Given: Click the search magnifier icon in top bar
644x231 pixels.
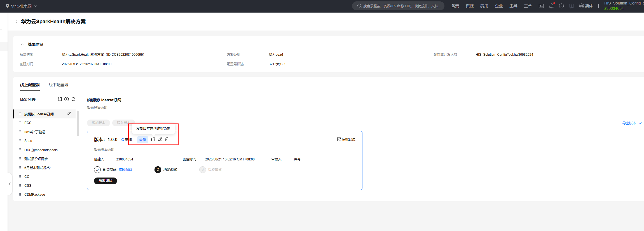Looking at the screenshot, I should pyautogui.click(x=359, y=6).
